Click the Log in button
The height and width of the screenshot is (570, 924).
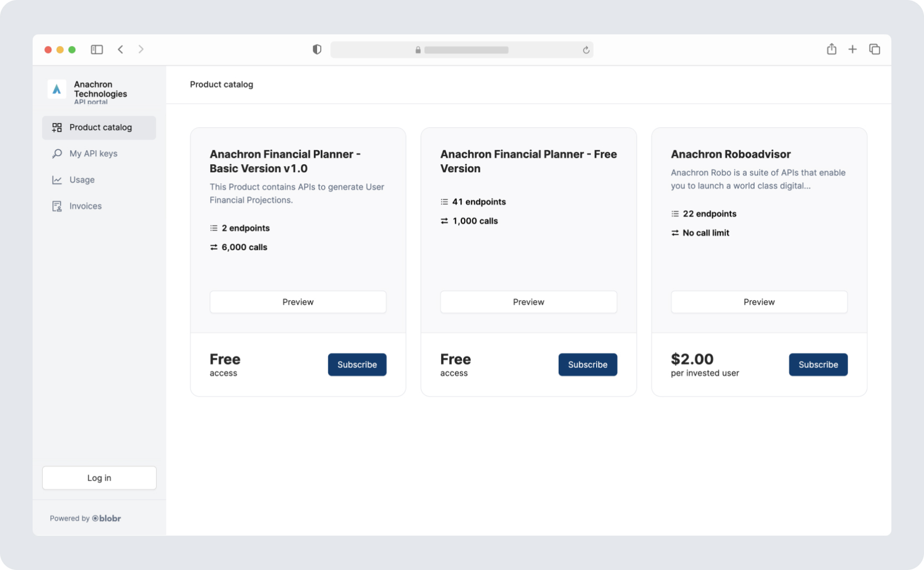pos(99,478)
